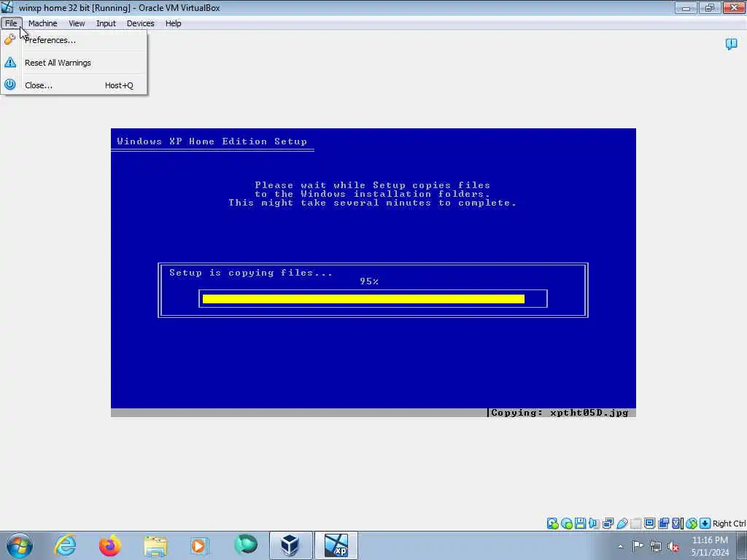Click the green globe taskbar application icon
The width and height of the screenshot is (747, 560).
246,545
